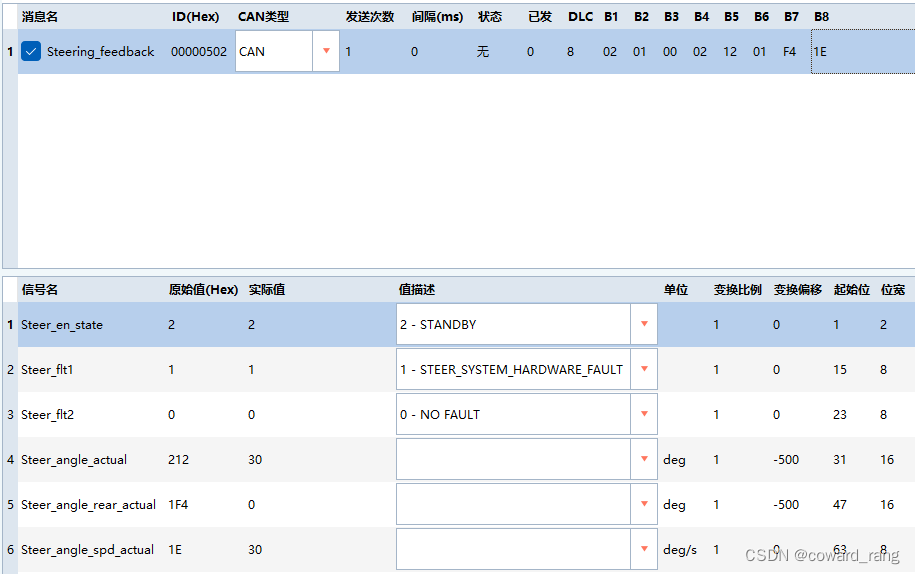Select the B5 byte cell 12
Viewport: 915px width, 574px height.
(729, 51)
